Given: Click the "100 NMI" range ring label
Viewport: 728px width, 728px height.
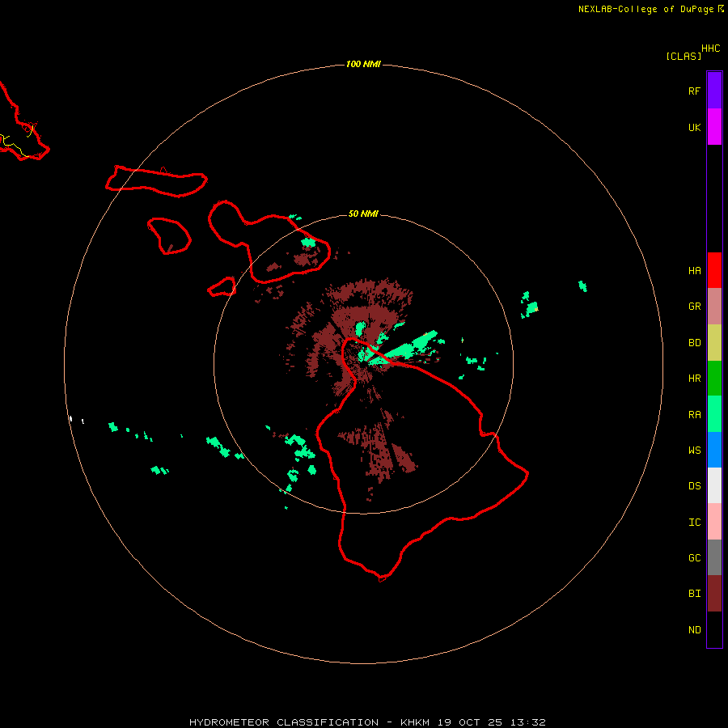Looking at the screenshot, I should 363,64.
